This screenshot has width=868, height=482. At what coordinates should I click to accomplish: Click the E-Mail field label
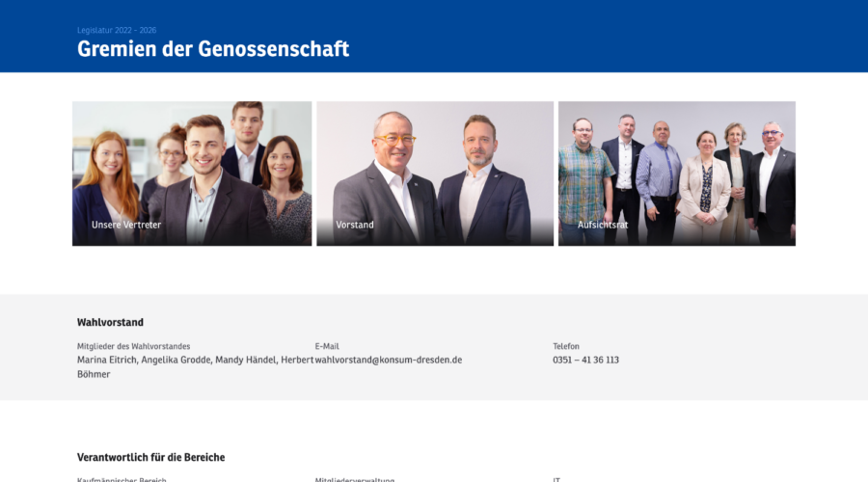point(327,346)
